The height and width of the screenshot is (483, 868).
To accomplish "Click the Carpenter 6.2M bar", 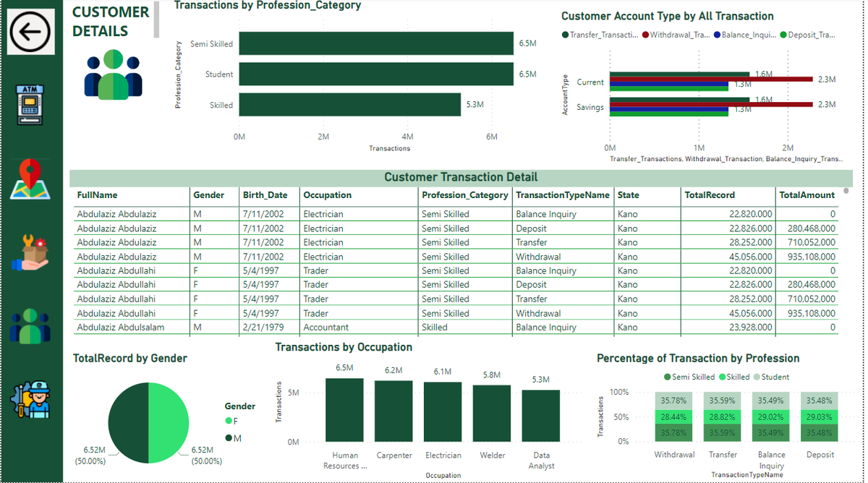I will point(393,411).
